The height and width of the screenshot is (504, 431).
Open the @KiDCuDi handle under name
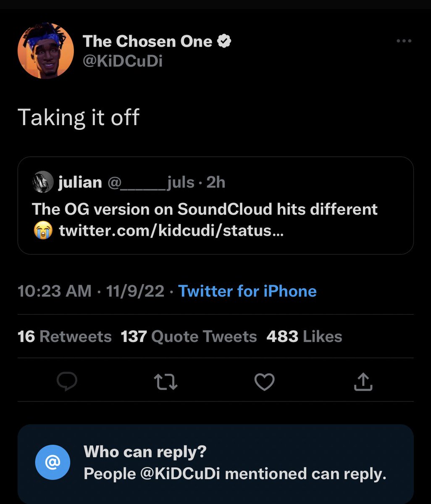click(x=123, y=61)
